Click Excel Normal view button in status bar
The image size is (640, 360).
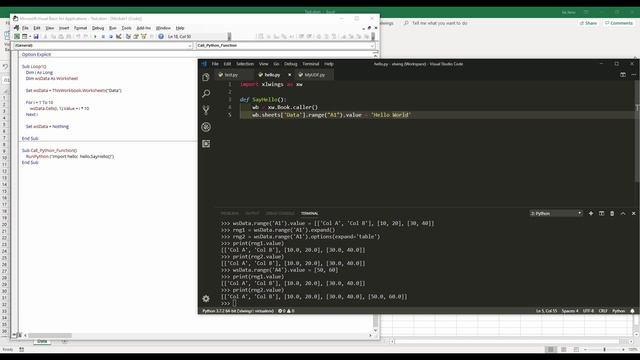point(551,349)
